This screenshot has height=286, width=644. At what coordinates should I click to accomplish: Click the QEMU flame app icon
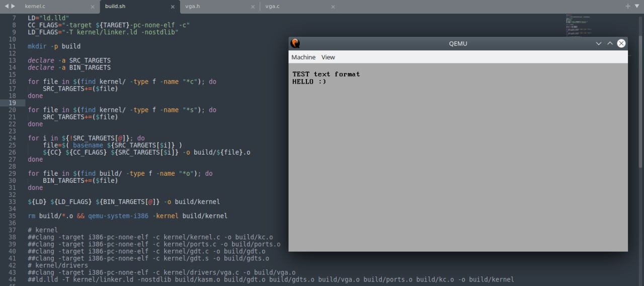coord(295,43)
